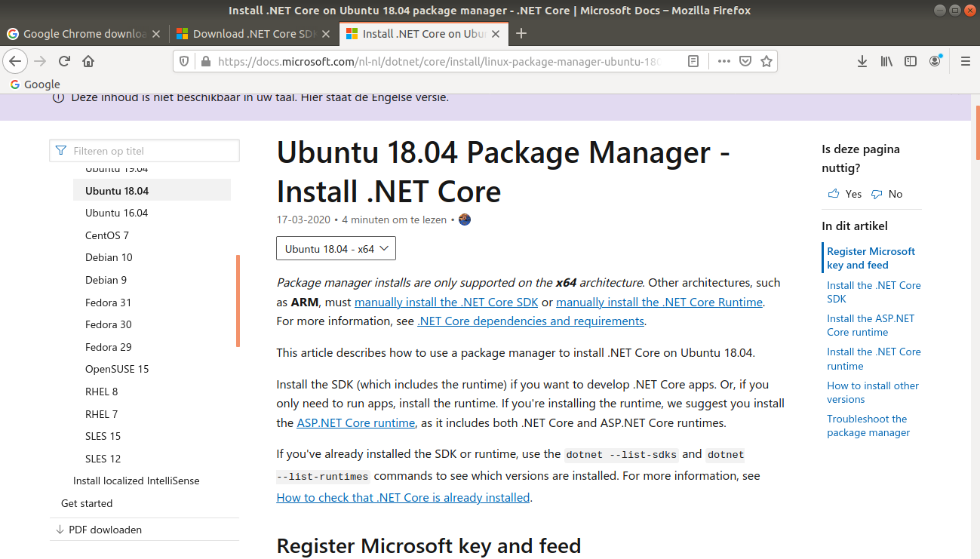Open SLES 15 in sidebar
Viewport: 980px width, 559px height.
tap(103, 436)
